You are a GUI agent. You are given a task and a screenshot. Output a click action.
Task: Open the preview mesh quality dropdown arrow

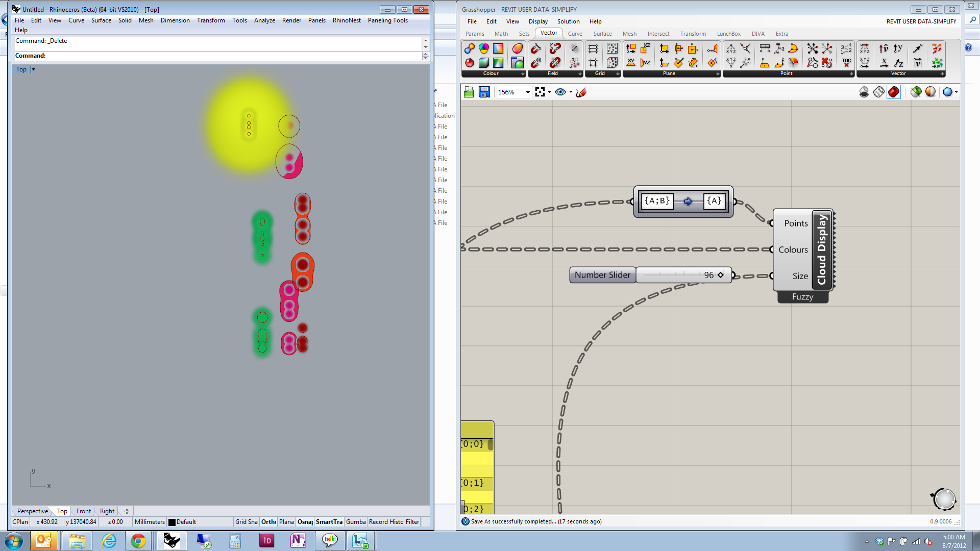956,92
